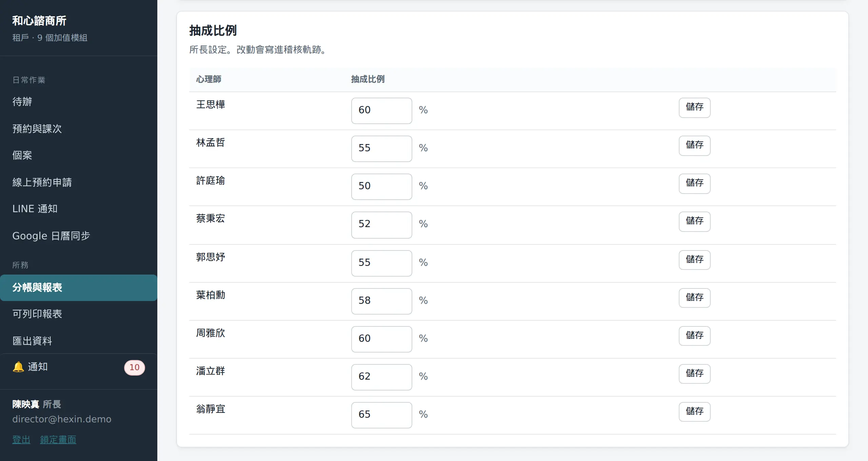
Task: Click the 抽成比例 section heading
Action: (x=213, y=31)
